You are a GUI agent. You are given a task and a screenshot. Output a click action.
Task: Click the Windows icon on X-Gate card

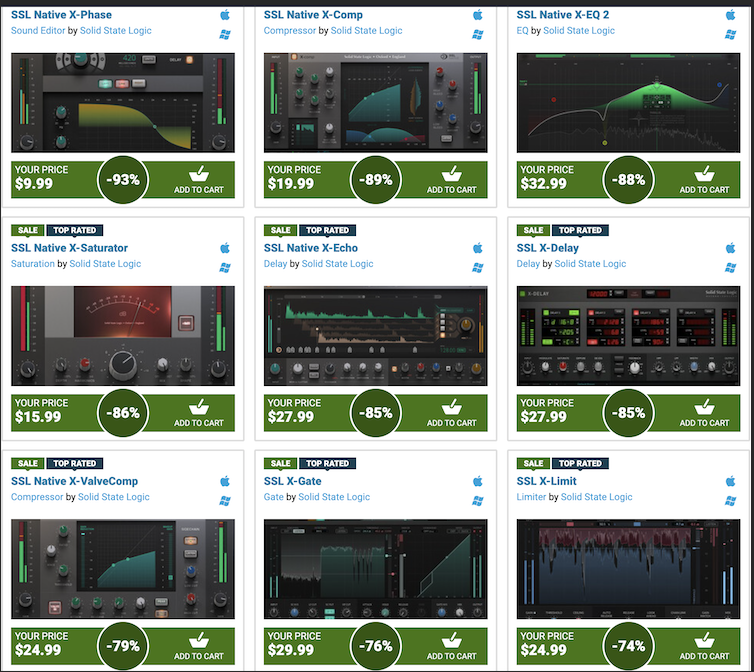click(478, 501)
